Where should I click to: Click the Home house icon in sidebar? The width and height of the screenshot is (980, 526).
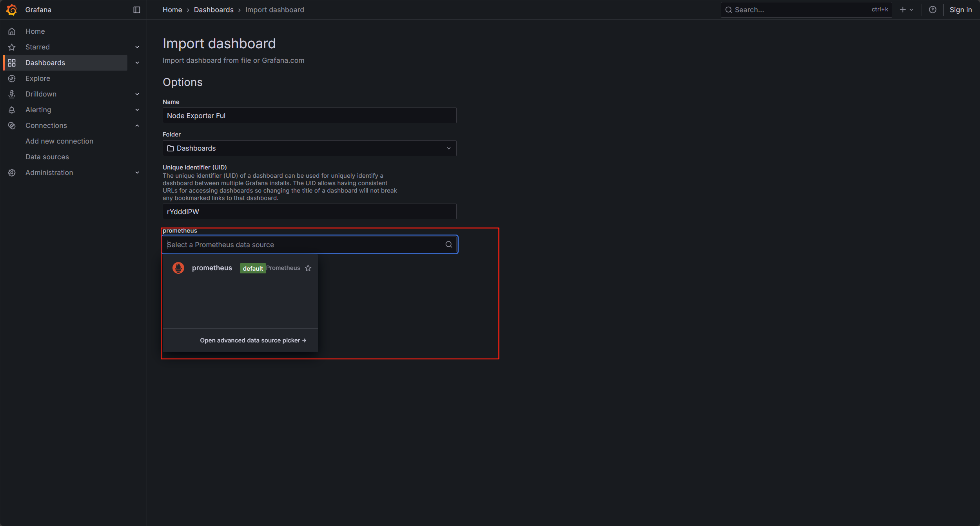[12, 31]
